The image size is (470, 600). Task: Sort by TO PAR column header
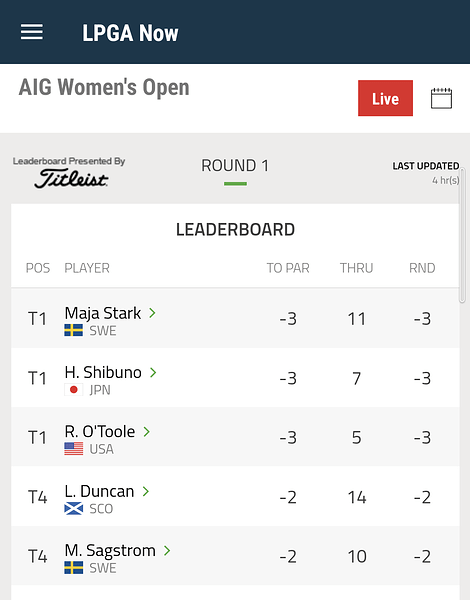tap(288, 268)
